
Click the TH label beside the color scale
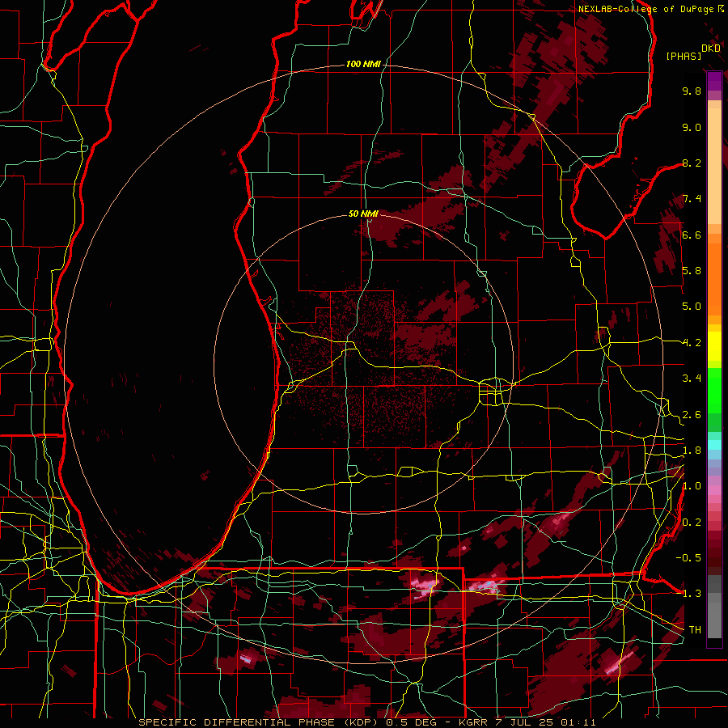(x=695, y=630)
